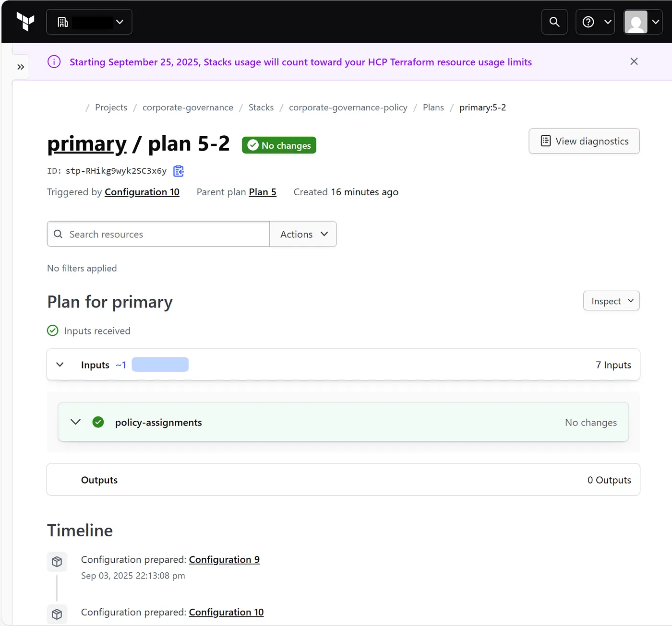This screenshot has width=672, height=626.
Task: Dismiss the Stacks usage notice banner
Action: (634, 61)
